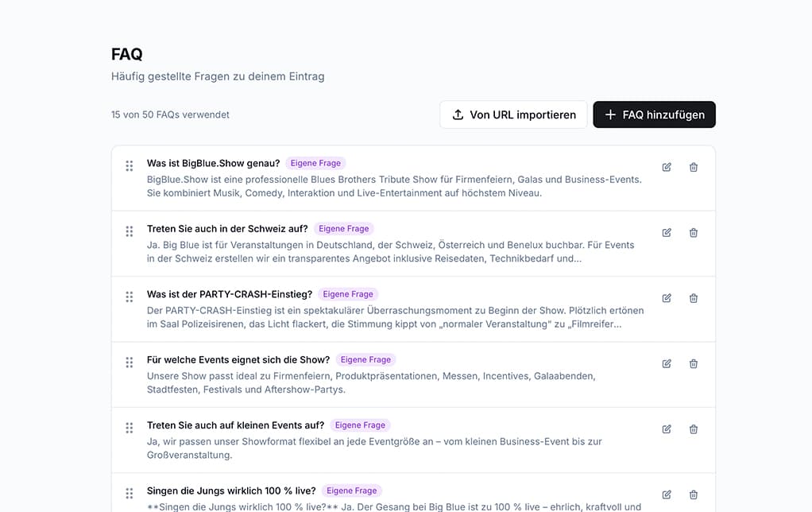The width and height of the screenshot is (812, 512).
Task: Click 'Eigene Frage' tag on BigBlue.Show question
Action: pos(315,163)
